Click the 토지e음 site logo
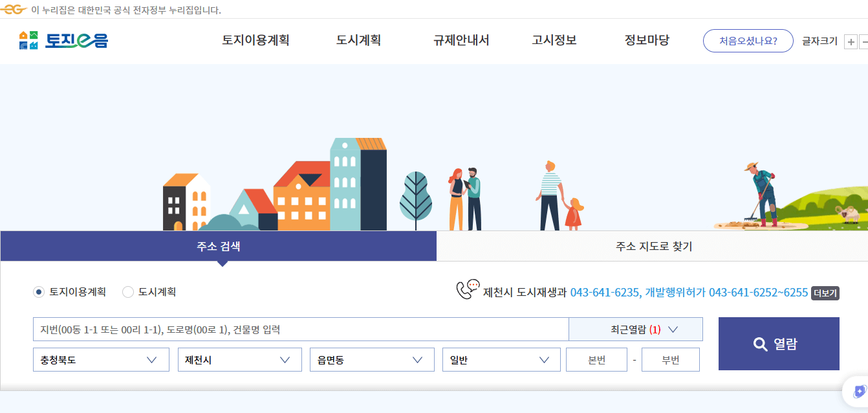Viewport: 868px width, 413px height. tap(63, 41)
